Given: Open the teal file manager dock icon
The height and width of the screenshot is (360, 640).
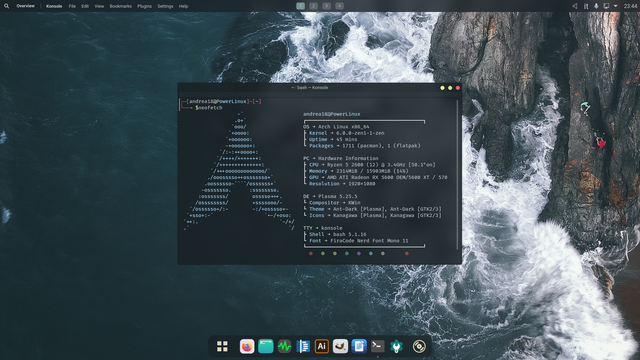Looking at the screenshot, I should (x=266, y=347).
